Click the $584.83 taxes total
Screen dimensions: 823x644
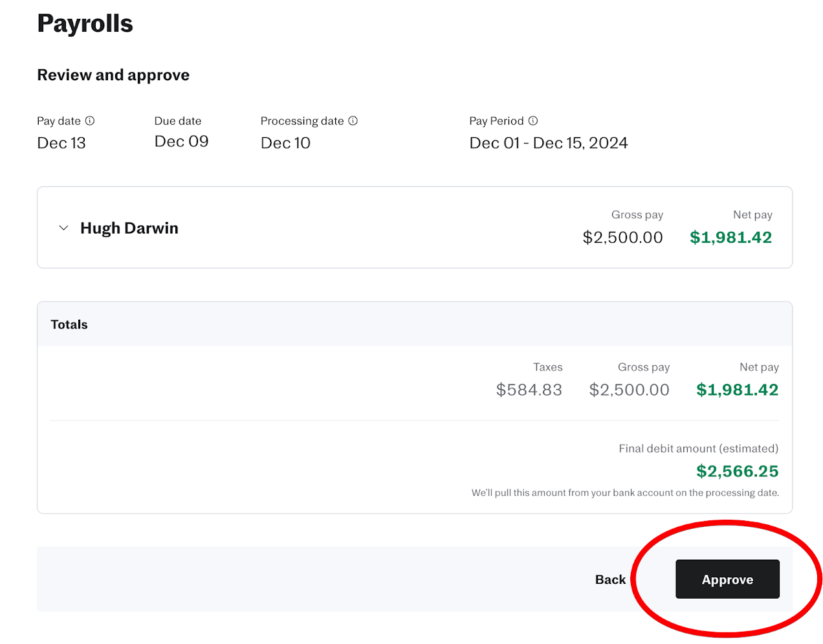(x=529, y=390)
